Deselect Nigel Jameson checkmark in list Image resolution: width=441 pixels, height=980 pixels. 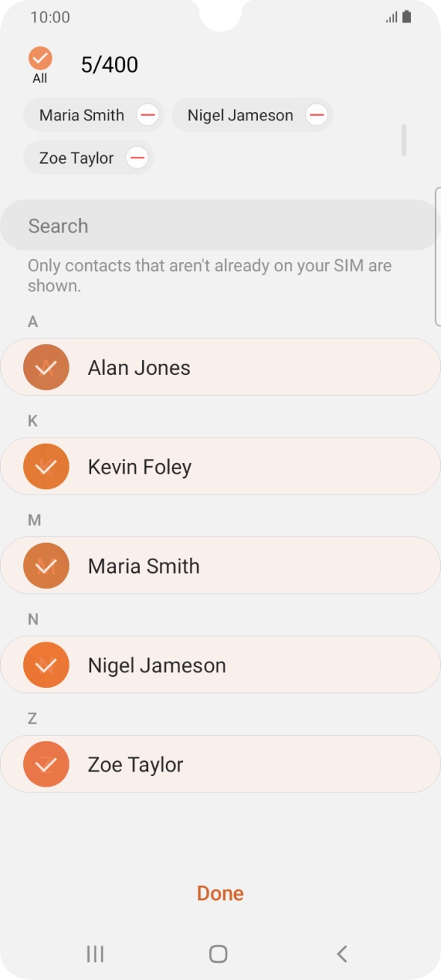pyautogui.click(x=46, y=665)
